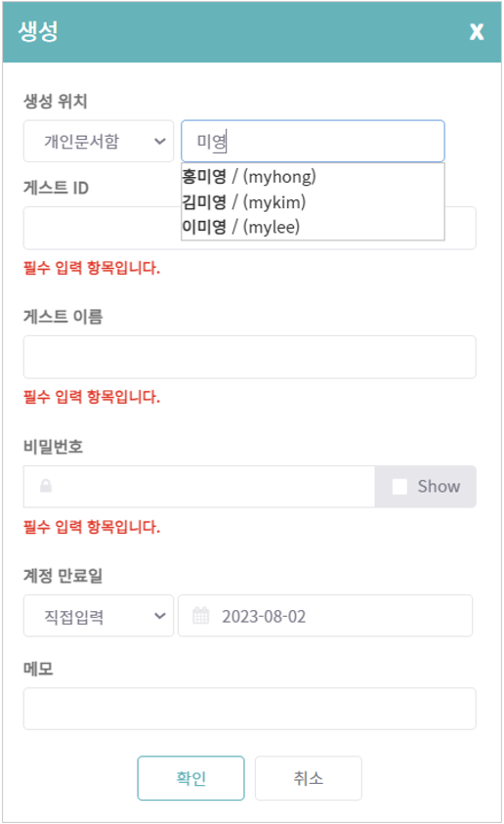Click the Show label beside password
Viewport: 504px width, 824px height.
(x=439, y=487)
